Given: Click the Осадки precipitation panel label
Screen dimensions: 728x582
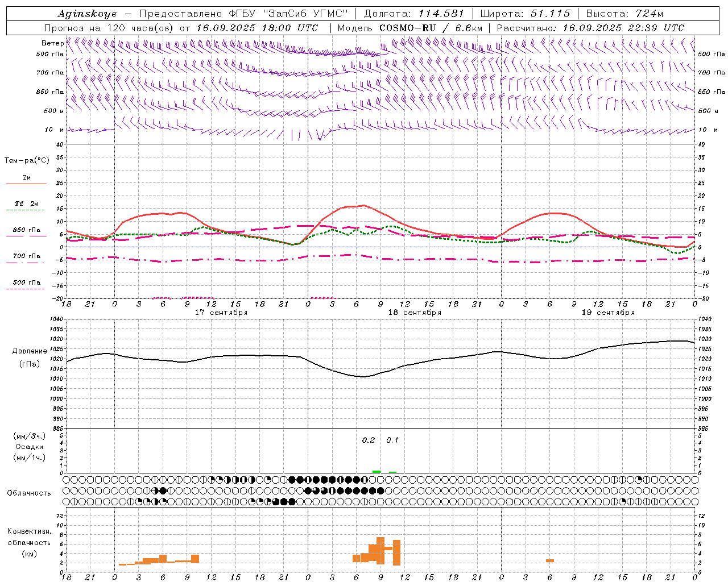Looking at the screenshot, I should tap(29, 447).
